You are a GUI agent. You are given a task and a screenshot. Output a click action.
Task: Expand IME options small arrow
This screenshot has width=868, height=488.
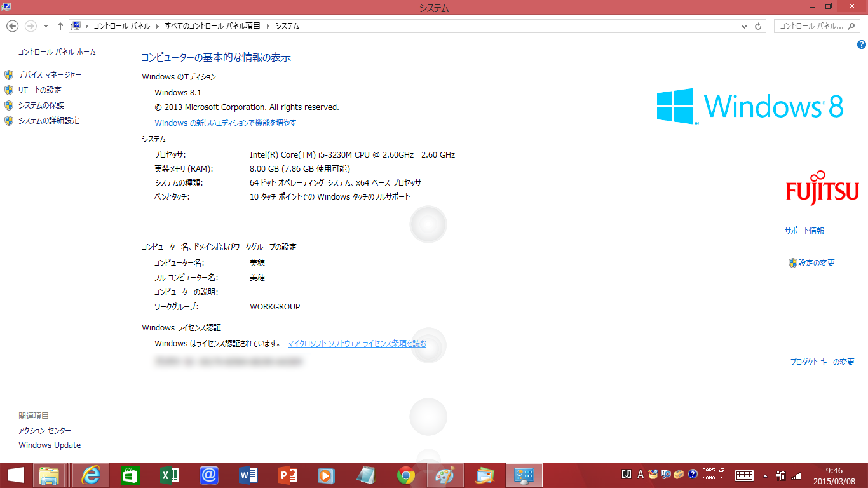coord(722,477)
